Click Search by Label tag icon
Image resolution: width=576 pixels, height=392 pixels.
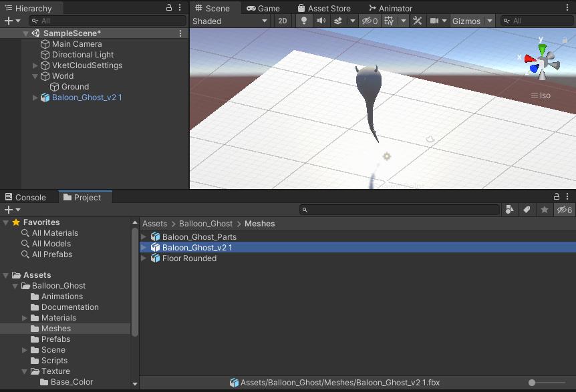527,210
